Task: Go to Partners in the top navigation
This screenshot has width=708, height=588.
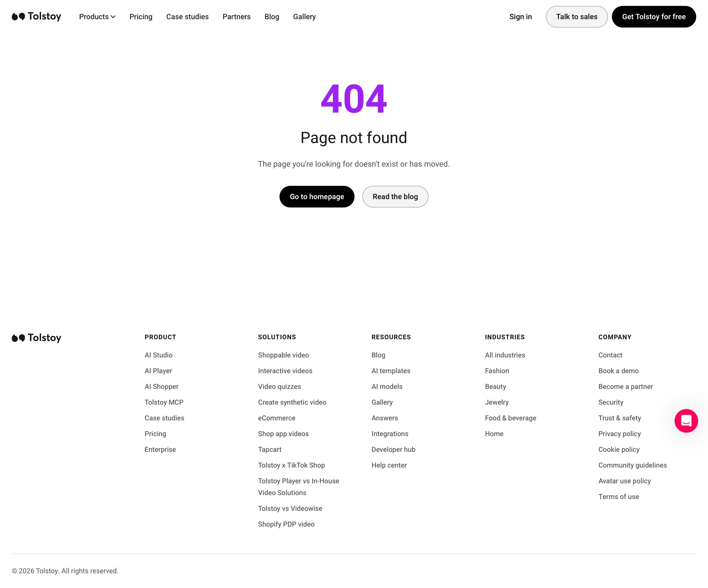Action: coord(237,16)
